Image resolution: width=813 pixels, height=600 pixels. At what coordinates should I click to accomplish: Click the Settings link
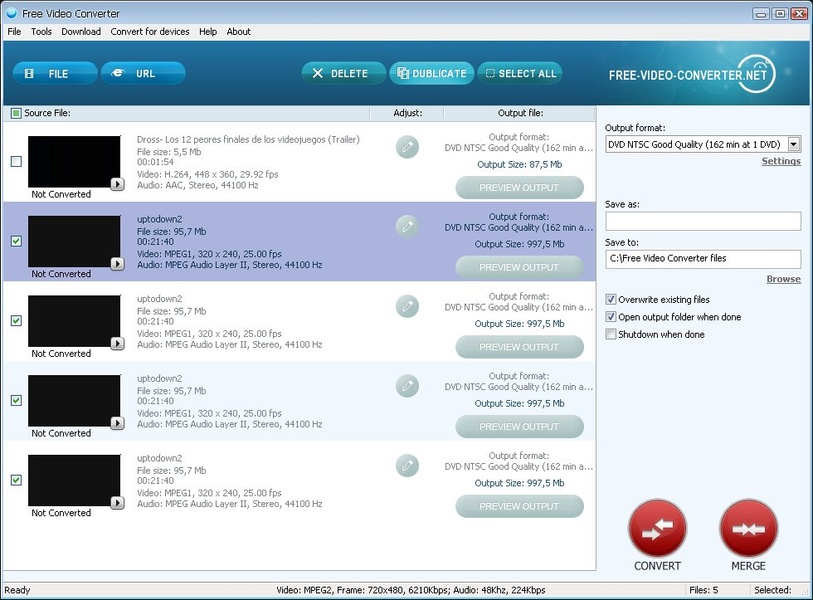coord(780,161)
